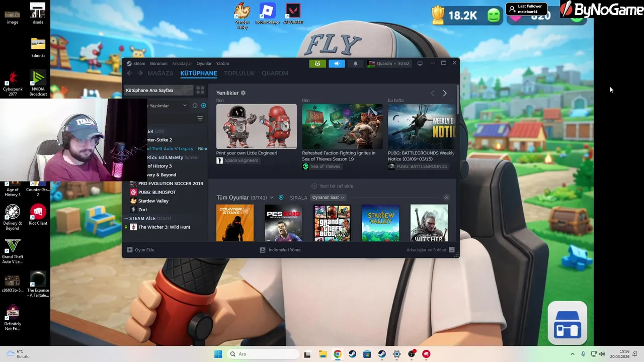Click Yeni bir raf ekle

coord(333,186)
